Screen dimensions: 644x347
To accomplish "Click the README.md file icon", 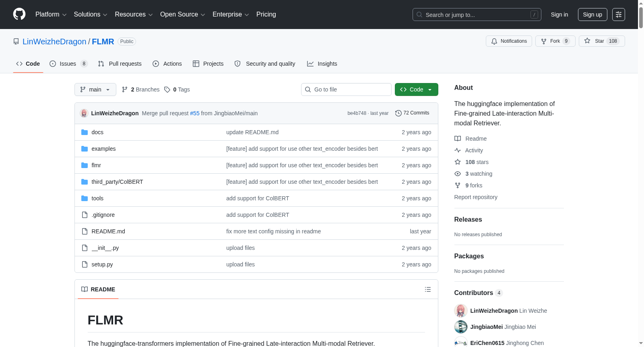I will tap(85, 231).
